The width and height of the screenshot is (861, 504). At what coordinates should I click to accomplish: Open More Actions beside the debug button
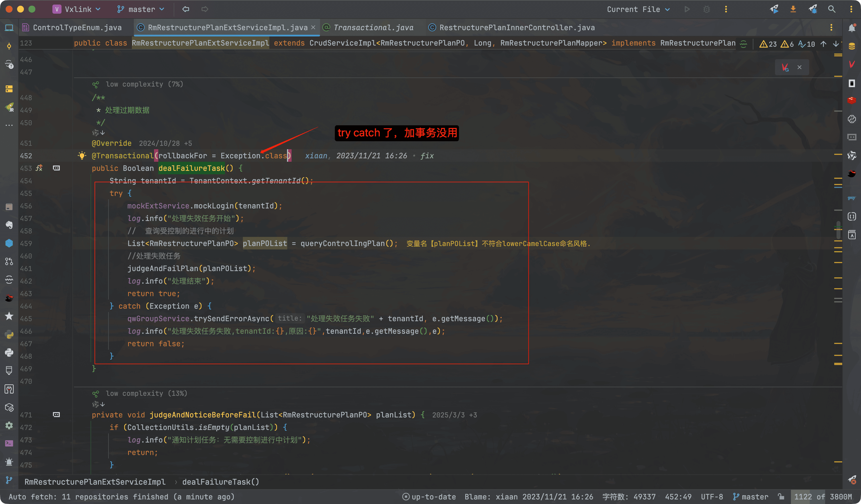coord(726,9)
